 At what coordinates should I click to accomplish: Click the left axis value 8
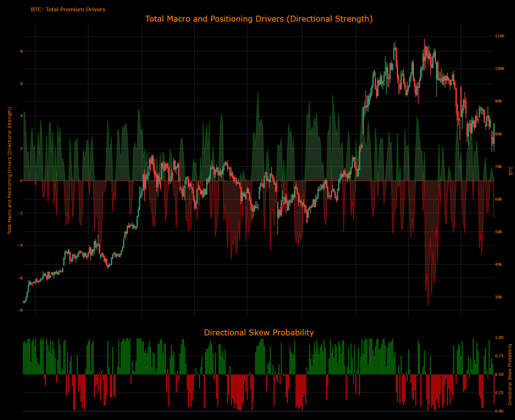click(21, 51)
